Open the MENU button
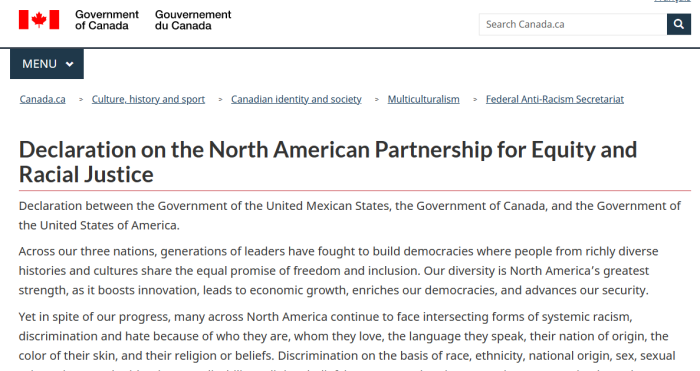The image size is (700, 371). [47, 64]
